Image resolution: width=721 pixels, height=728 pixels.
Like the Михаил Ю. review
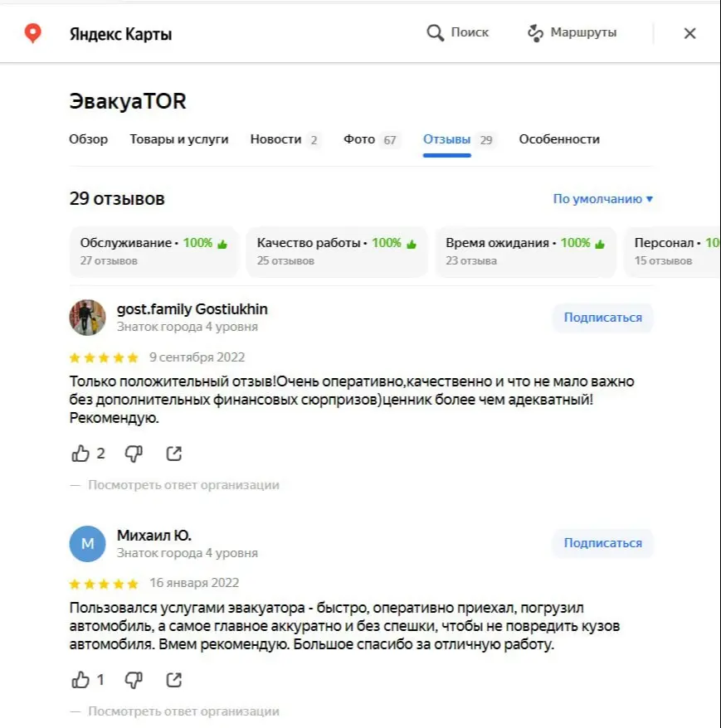(80, 680)
